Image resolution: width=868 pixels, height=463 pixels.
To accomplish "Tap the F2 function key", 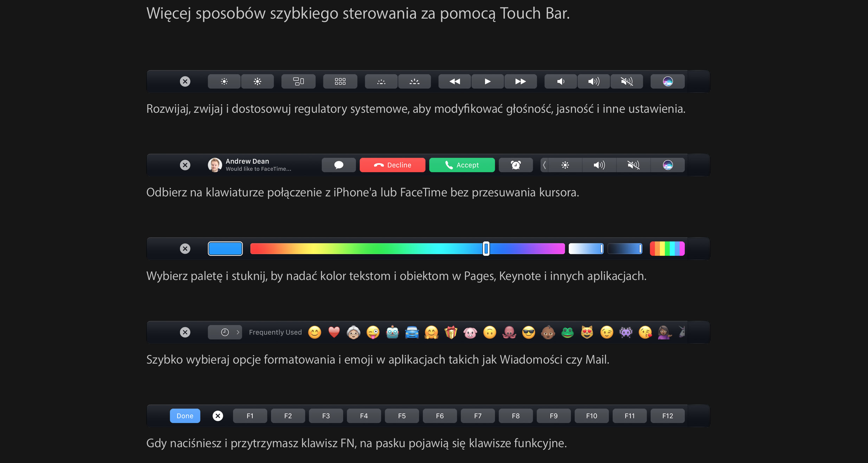I will pos(288,416).
